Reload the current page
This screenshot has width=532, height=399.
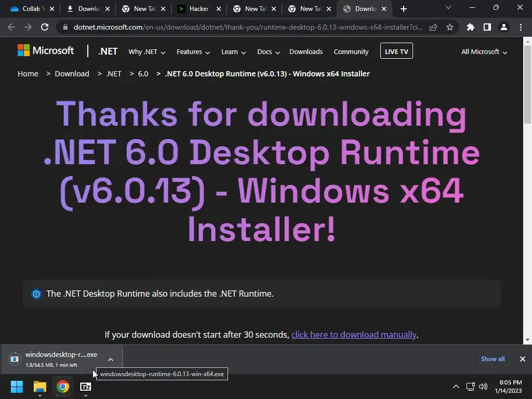click(45, 27)
